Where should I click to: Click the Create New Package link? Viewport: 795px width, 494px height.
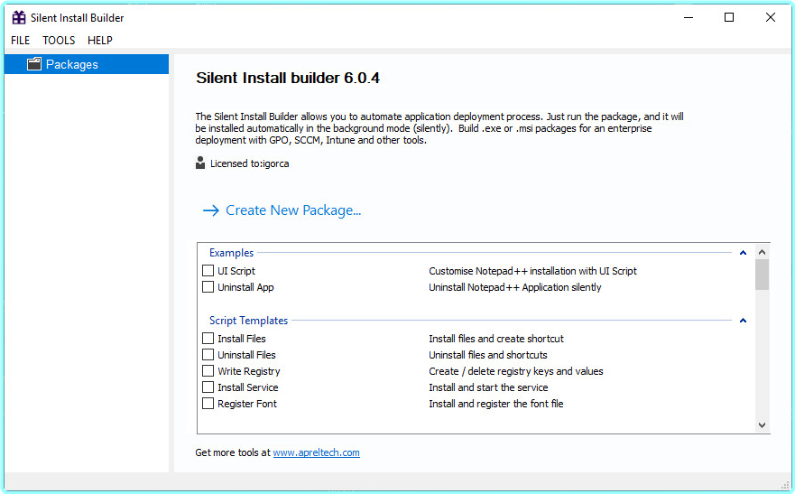click(x=293, y=210)
